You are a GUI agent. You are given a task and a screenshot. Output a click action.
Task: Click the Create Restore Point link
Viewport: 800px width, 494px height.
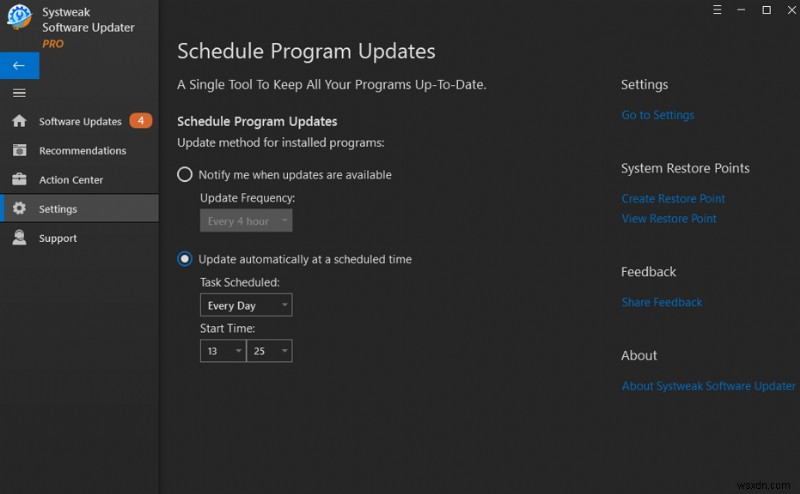coord(673,199)
